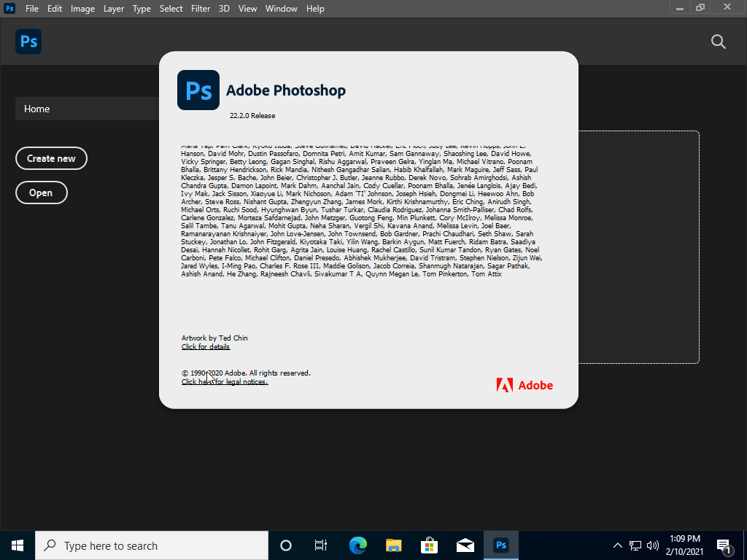Click the '22.2.0 Release' version text
747x560 pixels.
tap(252, 116)
